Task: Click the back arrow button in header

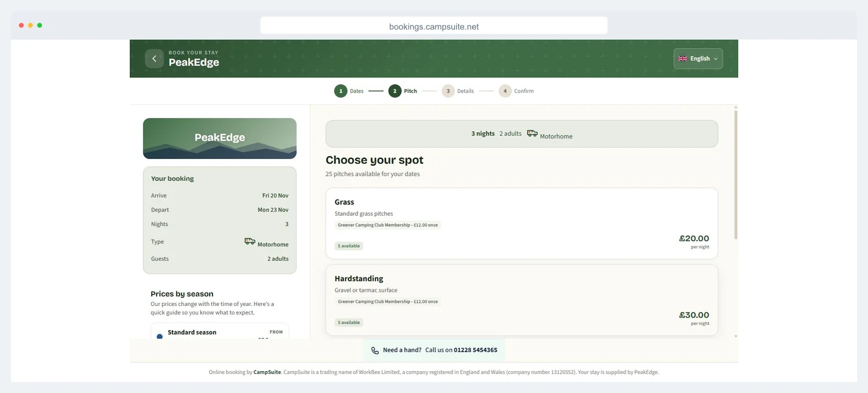Action: point(154,58)
